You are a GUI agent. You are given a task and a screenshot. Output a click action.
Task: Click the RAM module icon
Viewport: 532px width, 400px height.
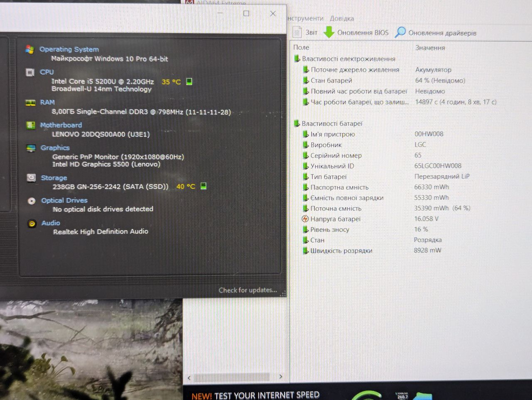pyautogui.click(x=30, y=103)
